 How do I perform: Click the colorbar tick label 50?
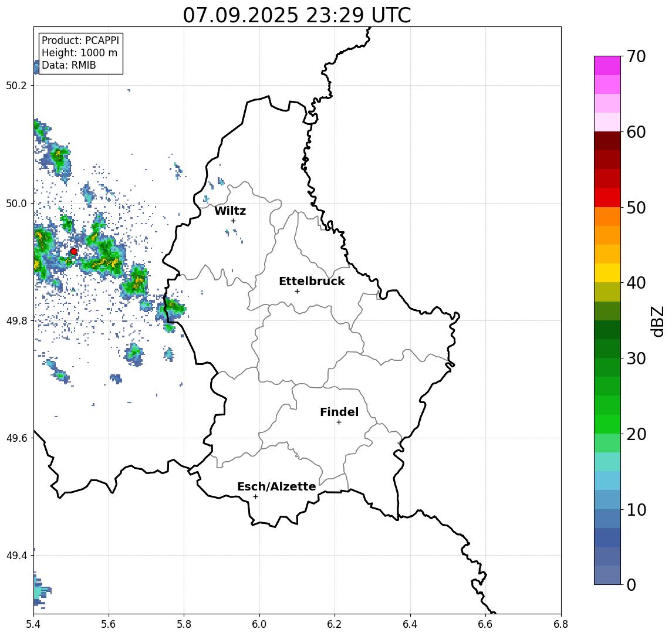(x=636, y=208)
